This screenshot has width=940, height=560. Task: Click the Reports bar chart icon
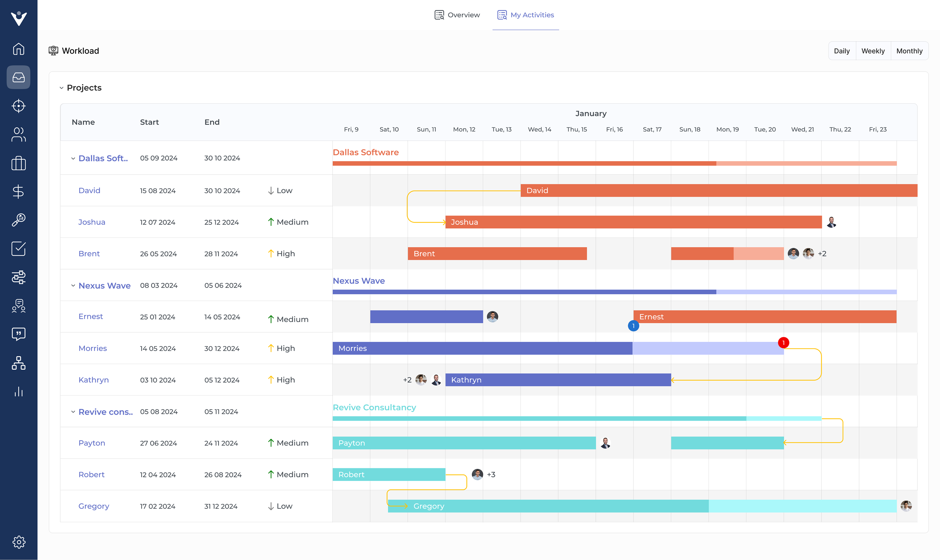tap(18, 392)
